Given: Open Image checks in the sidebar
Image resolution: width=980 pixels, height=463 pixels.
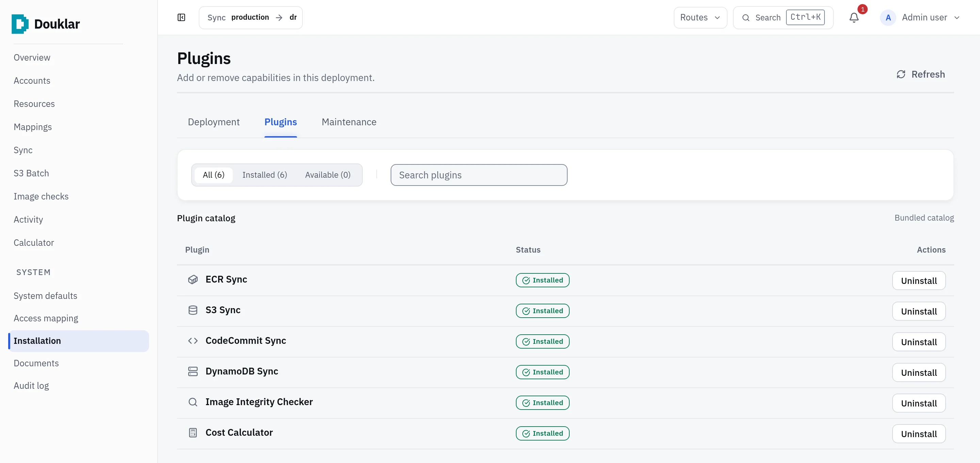Looking at the screenshot, I should [41, 196].
